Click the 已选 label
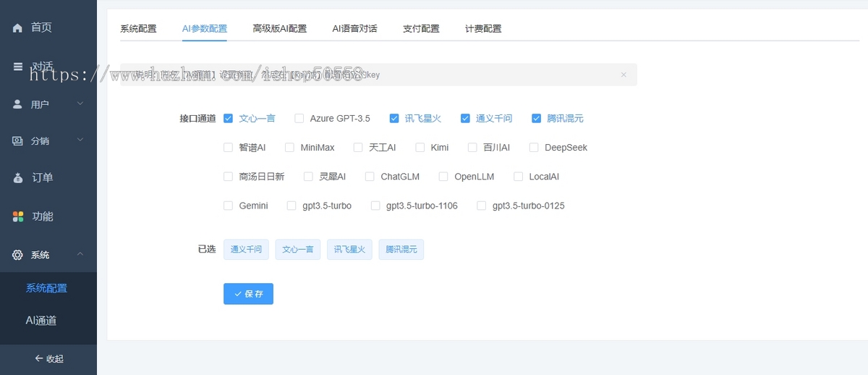 tap(207, 249)
